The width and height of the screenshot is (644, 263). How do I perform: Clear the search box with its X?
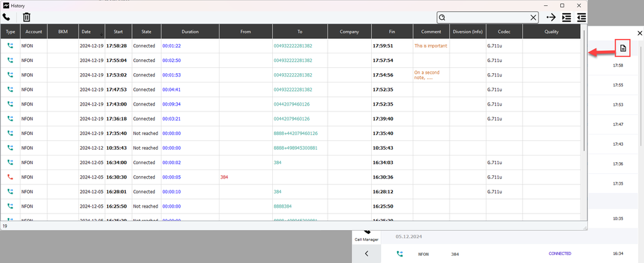point(533,17)
